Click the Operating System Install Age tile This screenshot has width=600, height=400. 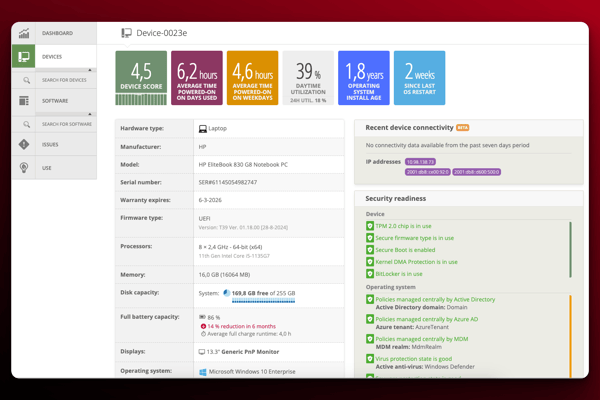pos(363,78)
